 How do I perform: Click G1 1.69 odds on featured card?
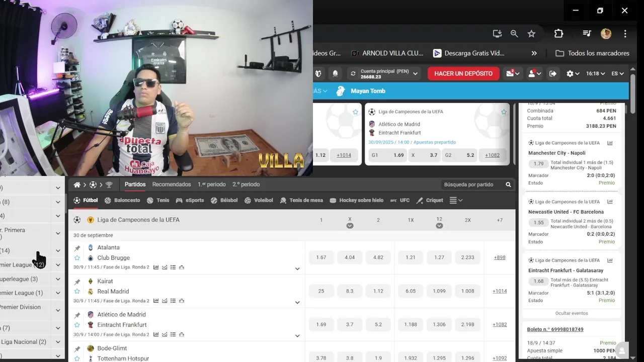tap(387, 155)
